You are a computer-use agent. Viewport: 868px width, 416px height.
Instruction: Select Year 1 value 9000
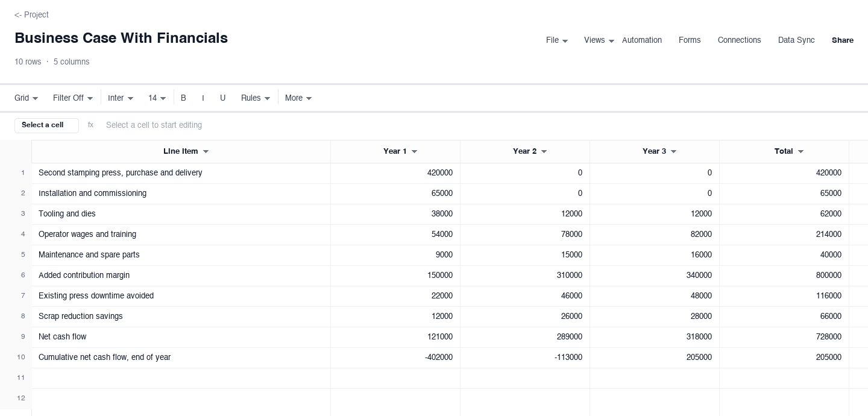click(395, 255)
